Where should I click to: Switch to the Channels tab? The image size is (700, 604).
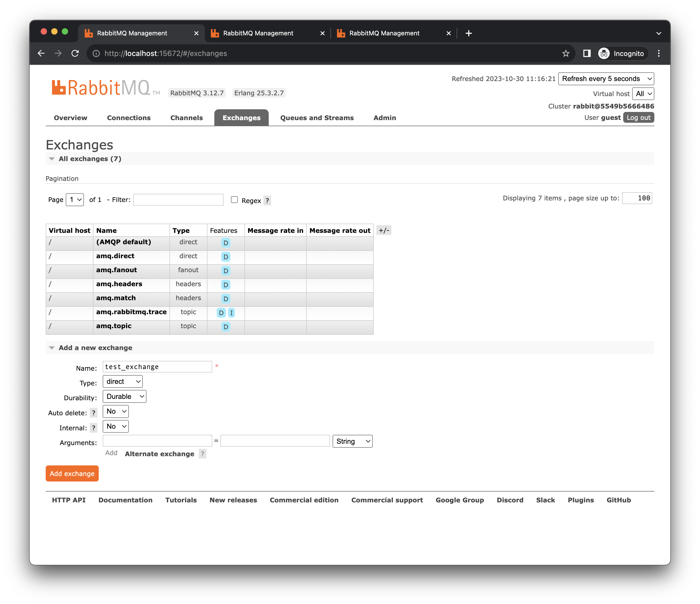tap(187, 118)
